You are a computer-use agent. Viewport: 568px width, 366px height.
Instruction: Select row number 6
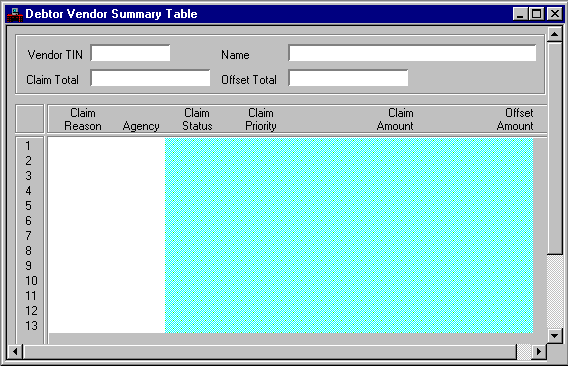pyautogui.click(x=28, y=221)
